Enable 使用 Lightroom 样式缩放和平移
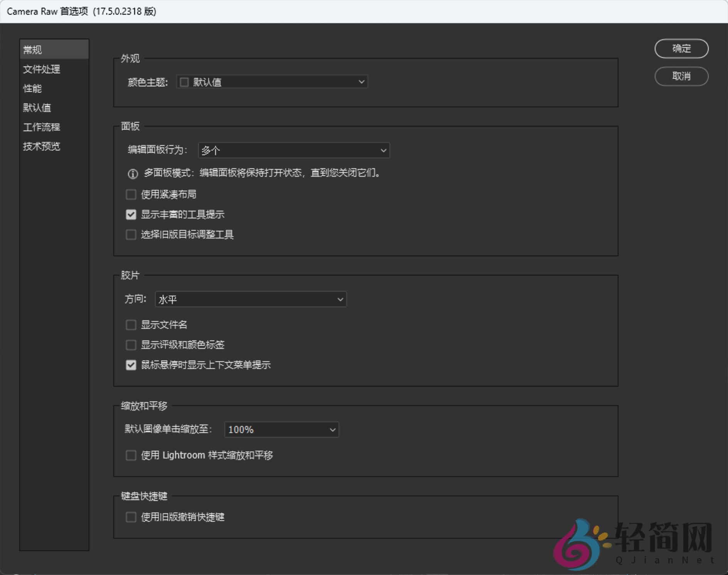The image size is (728, 575). click(131, 456)
